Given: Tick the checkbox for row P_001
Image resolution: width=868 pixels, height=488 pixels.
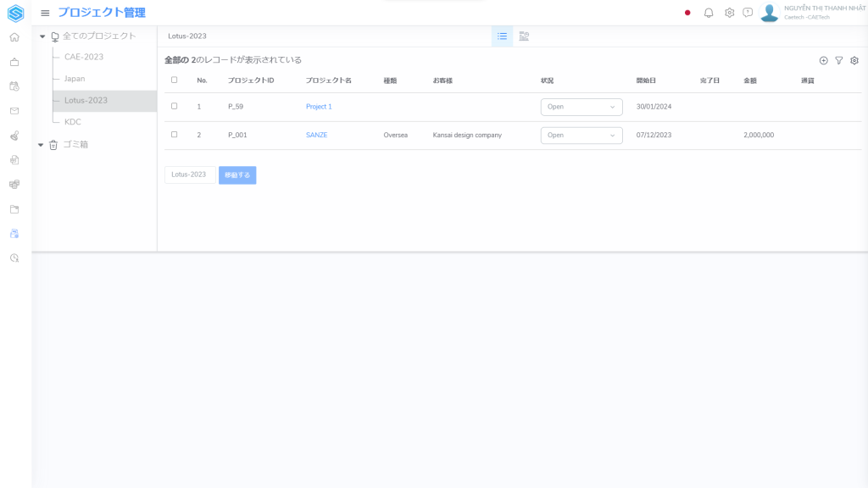Looking at the screenshot, I should (x=175, y=134).
